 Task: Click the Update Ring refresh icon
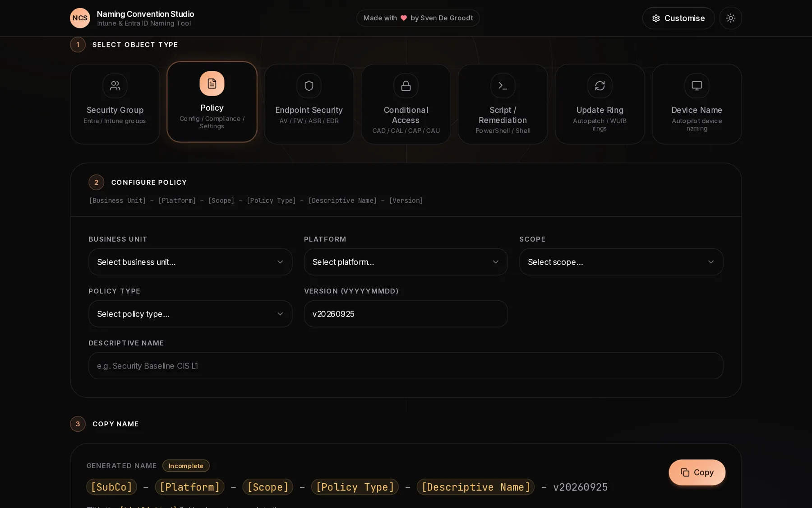pos(600,85)
